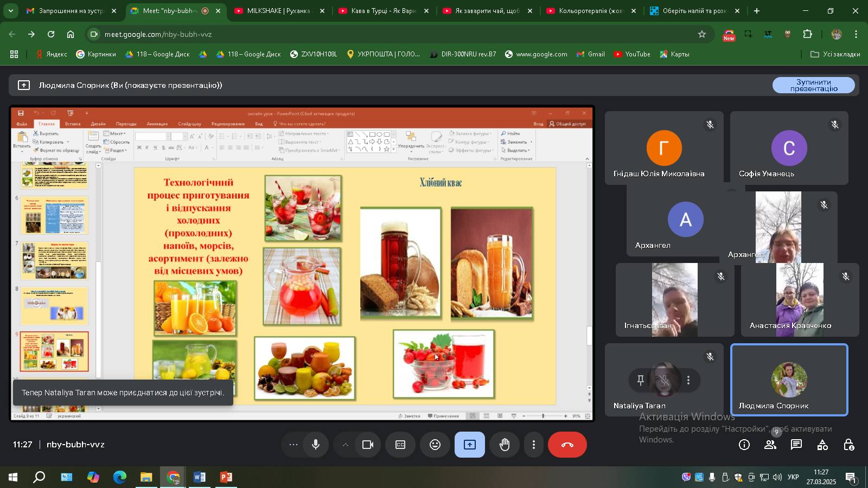Open more options three-dot menu

534,445
